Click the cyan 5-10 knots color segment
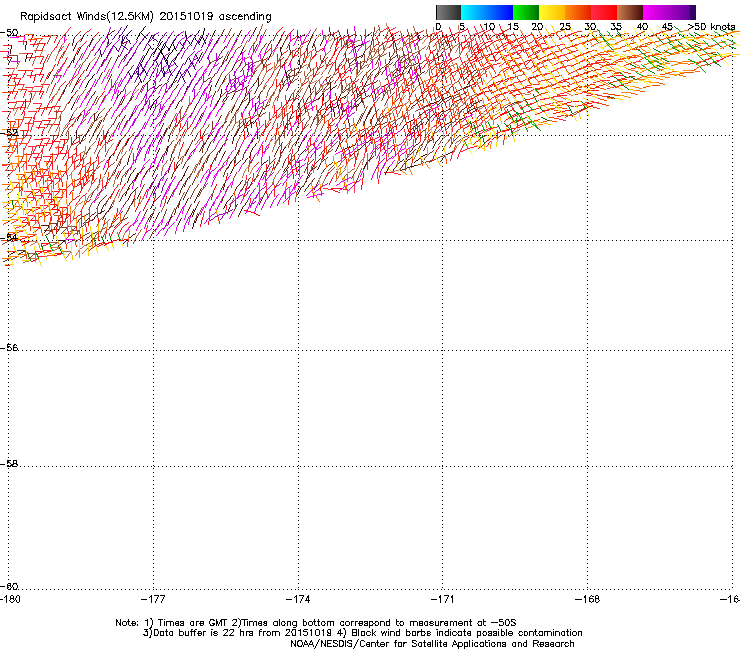 coord(474,12)
